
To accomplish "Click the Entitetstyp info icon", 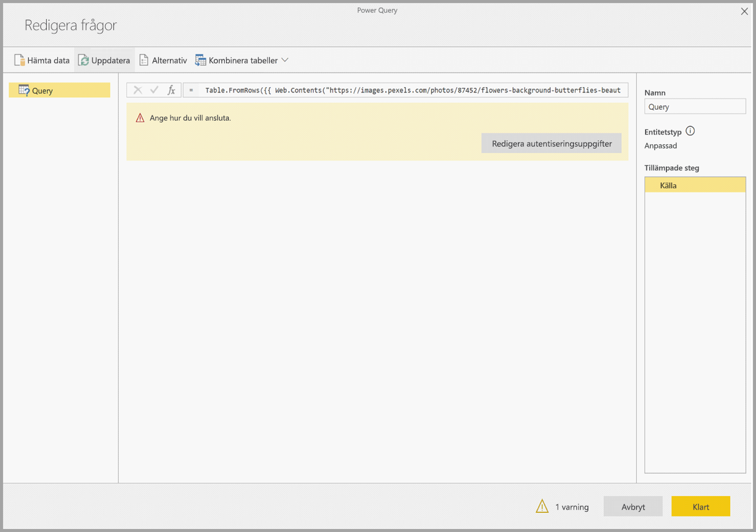I will pos(690,131).
